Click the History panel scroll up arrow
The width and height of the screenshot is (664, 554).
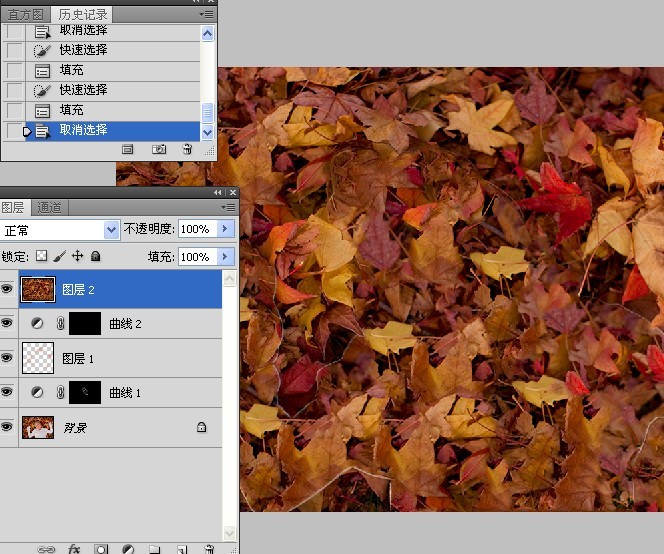[x=208, y=33]
